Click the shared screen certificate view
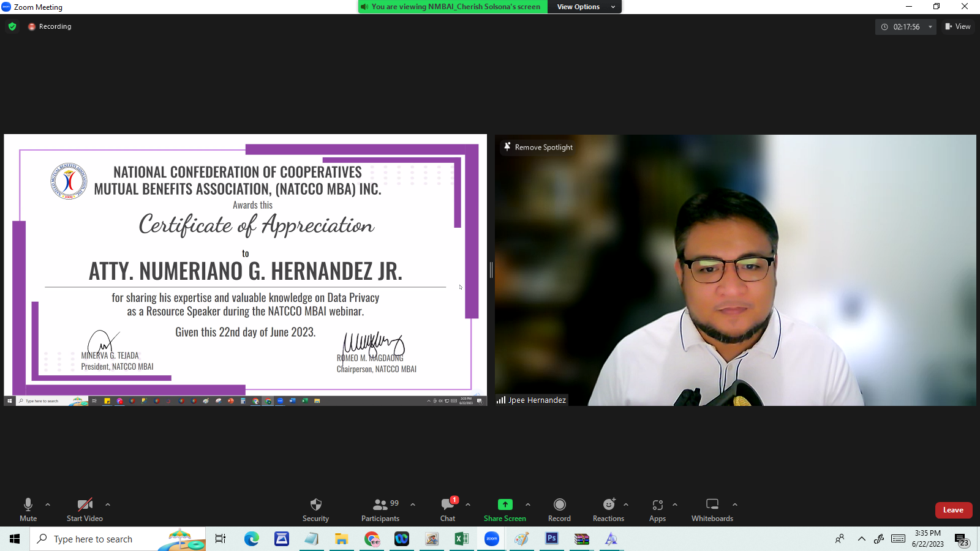The width and height of the screenshot is (980, 551). pyautogui.click(x=245, y=269)
